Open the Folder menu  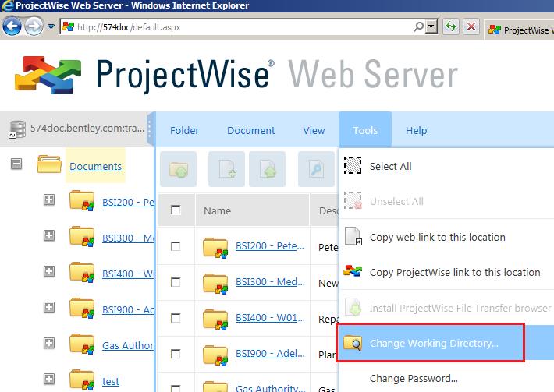[184, 131]
